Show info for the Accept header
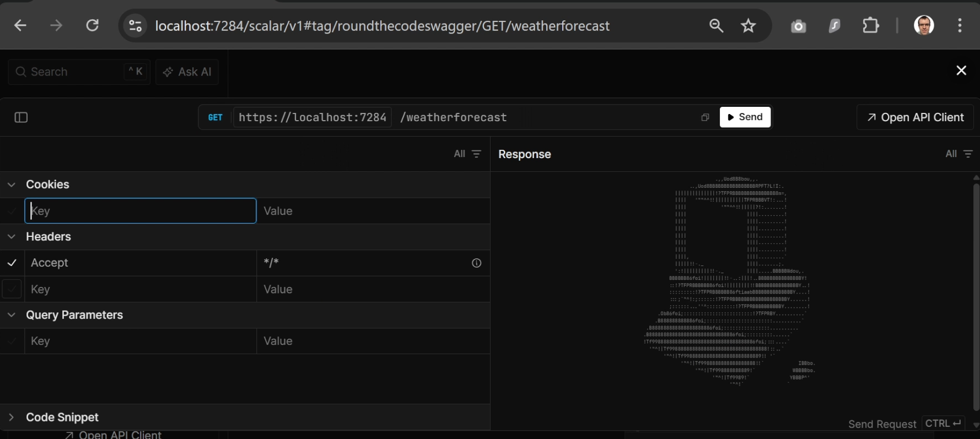This screenshot has height=439, width=980. (x=477, y=263)
